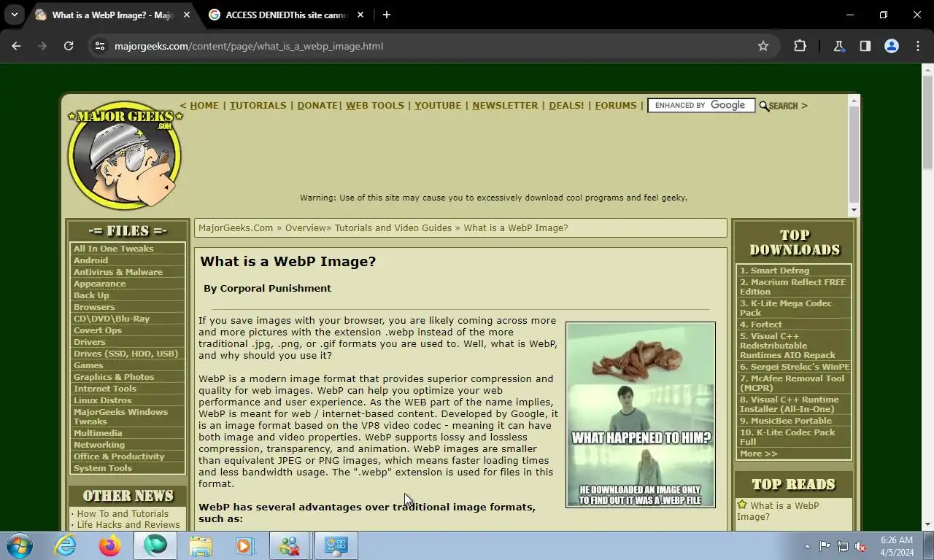The image size is (934, 560).
Task: Switch to the ACCESS DENIED tab
Action: click(x=286, y=15)
